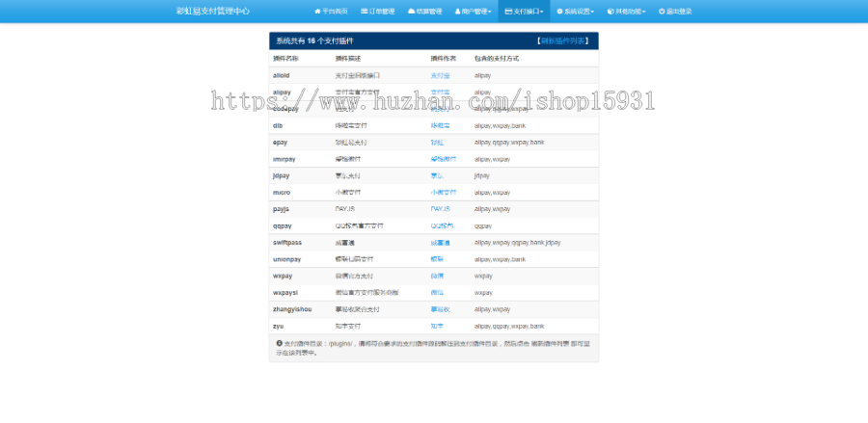Screen dimensions: 868x423
Task: Select the plugin name jdpay
Action: [x=282, y=175]
